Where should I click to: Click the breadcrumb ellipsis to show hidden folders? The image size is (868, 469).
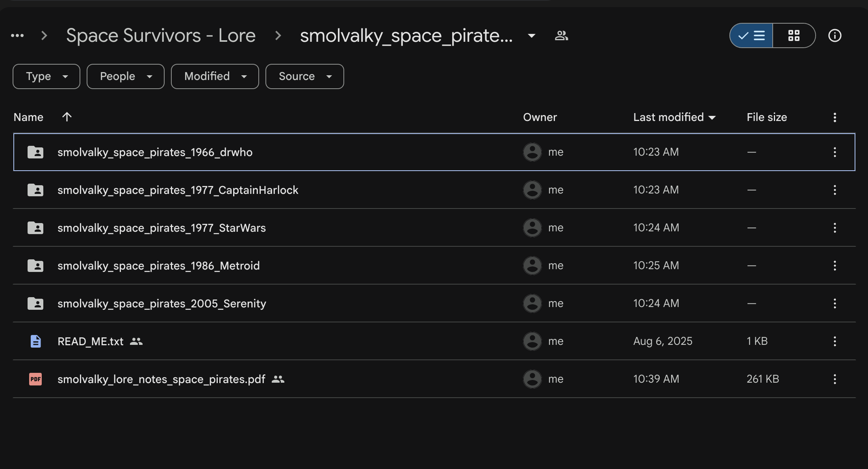[x=17, y=36]
